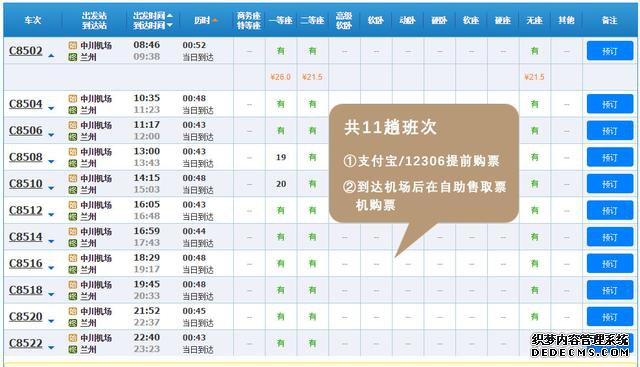Book train C8520 with 预订 button
This screenshot has width=640, height=367.
pyautogui.click(x=610, y=316)
